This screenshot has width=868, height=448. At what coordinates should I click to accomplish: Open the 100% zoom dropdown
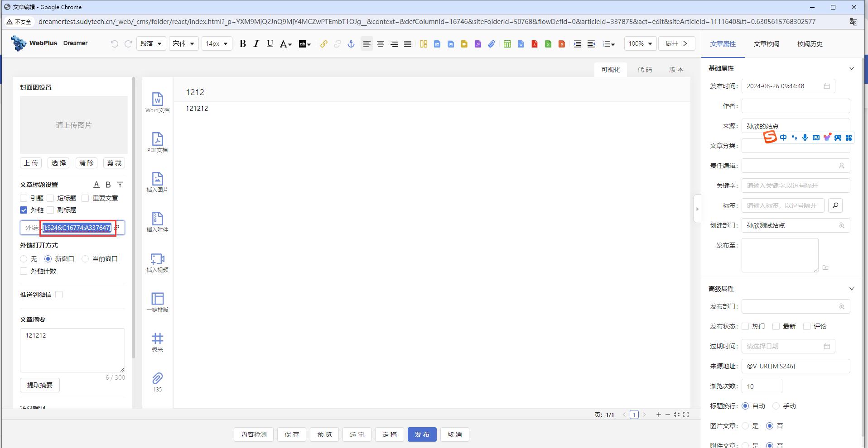click(x=640, y=43)
